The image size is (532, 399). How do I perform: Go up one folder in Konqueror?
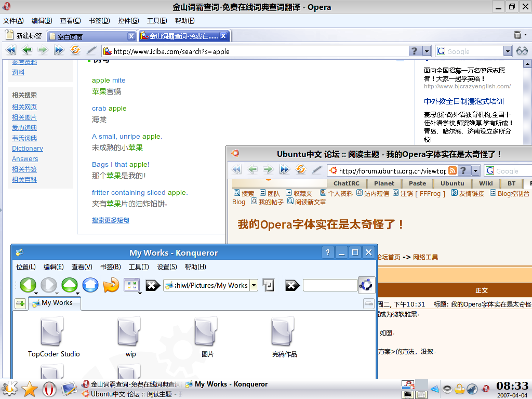tap(70, 285)
